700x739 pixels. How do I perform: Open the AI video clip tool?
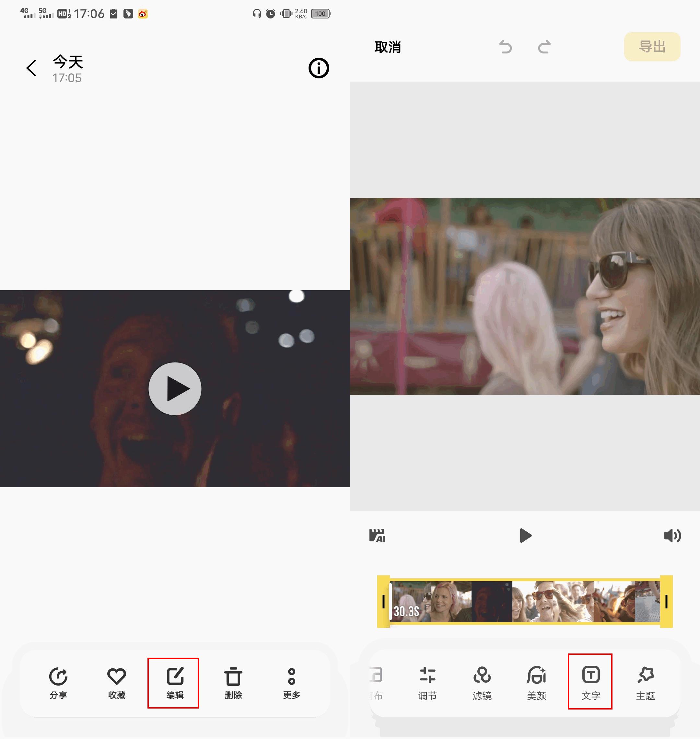pyautogui.click(x=377, y=535)
